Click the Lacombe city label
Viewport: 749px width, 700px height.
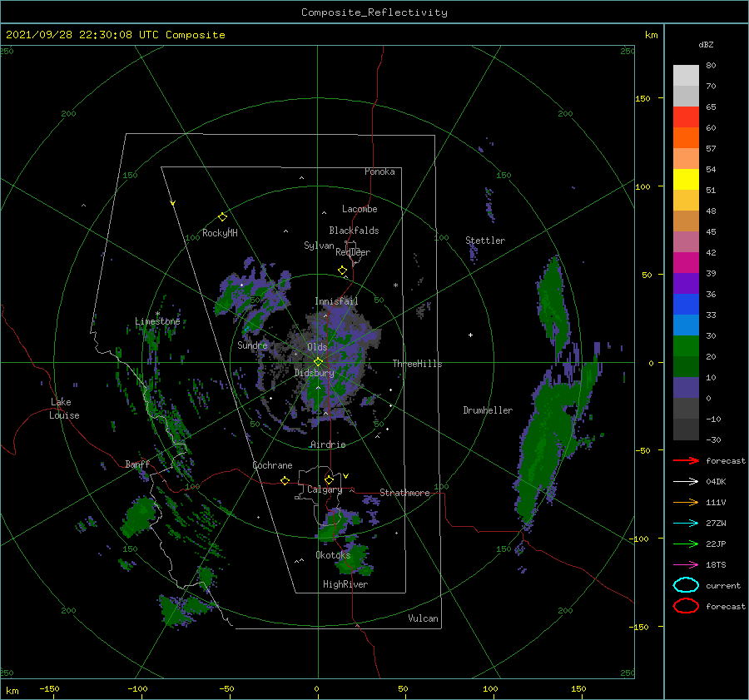coord(360,209)
